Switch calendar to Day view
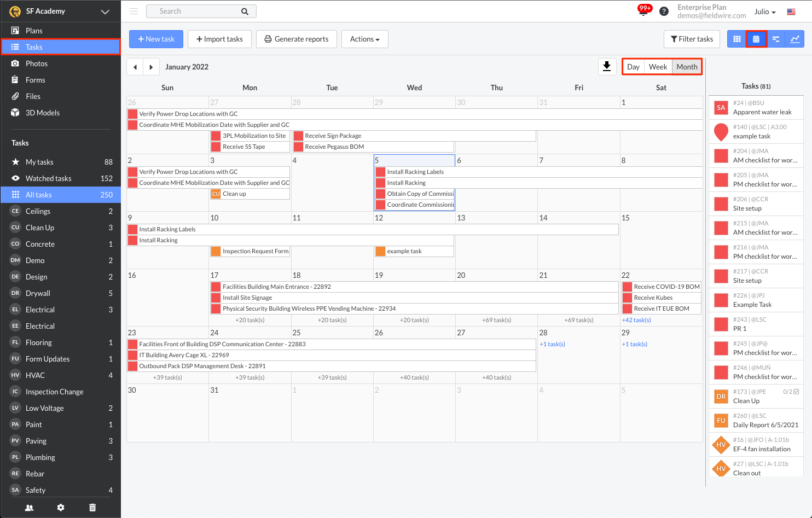 (633, 67)
